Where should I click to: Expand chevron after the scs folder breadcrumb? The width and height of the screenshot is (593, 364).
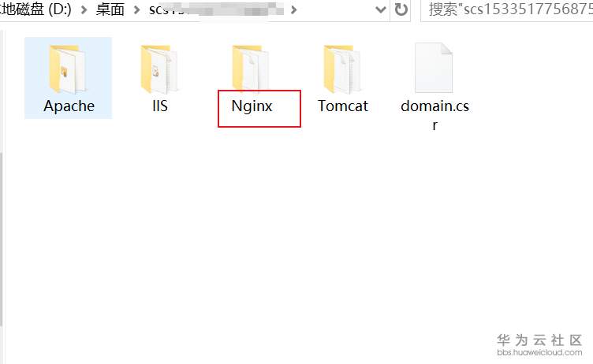[x=294, y=9]
